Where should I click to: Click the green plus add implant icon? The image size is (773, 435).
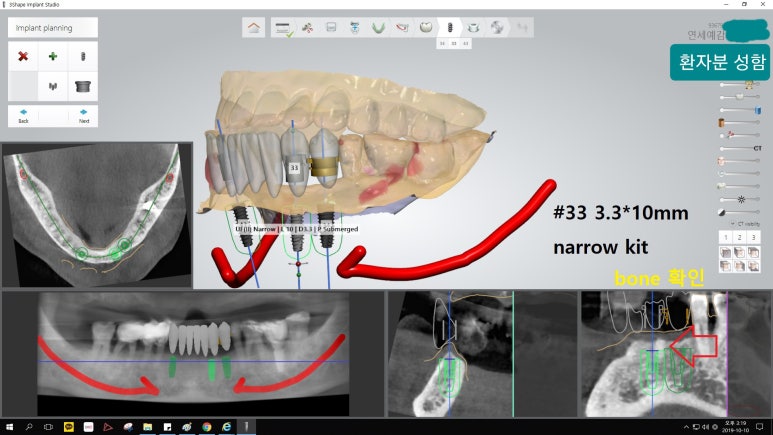(53, 57)
